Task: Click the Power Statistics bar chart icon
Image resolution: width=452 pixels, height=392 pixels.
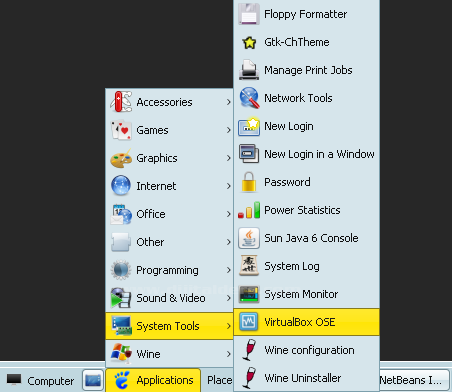Action: point(249,210)
